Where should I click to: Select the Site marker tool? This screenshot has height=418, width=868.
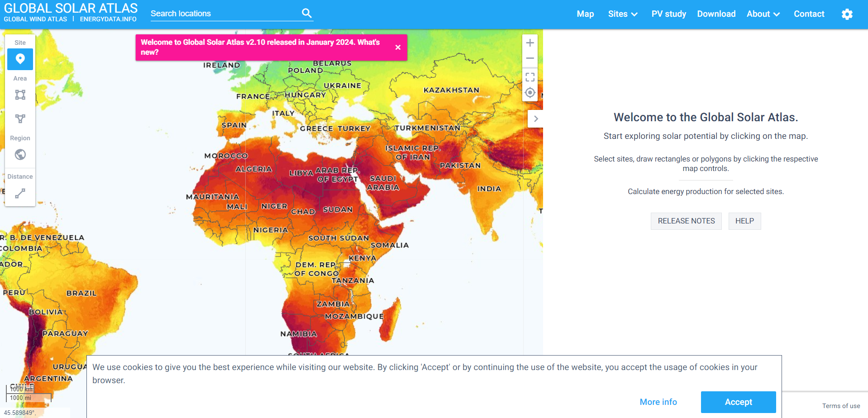click(x=20, y=59)
